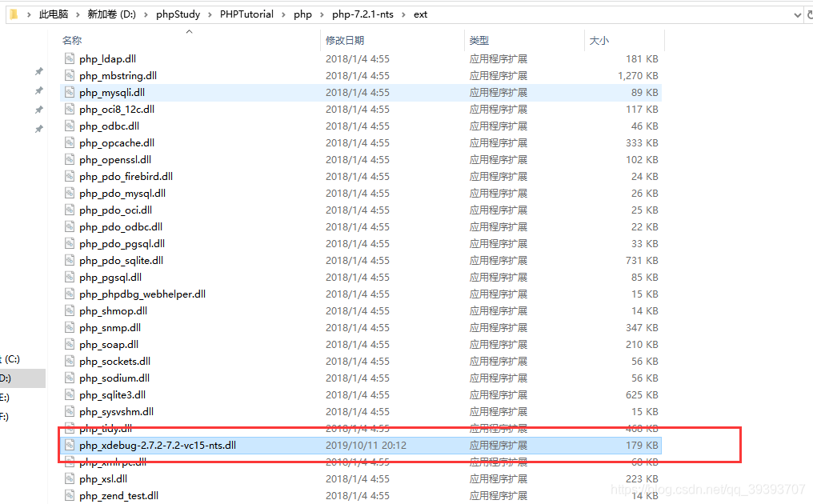Click the php_sockets.dll file icon
This screenshot has height=504, width=813.
click(70, 361)
